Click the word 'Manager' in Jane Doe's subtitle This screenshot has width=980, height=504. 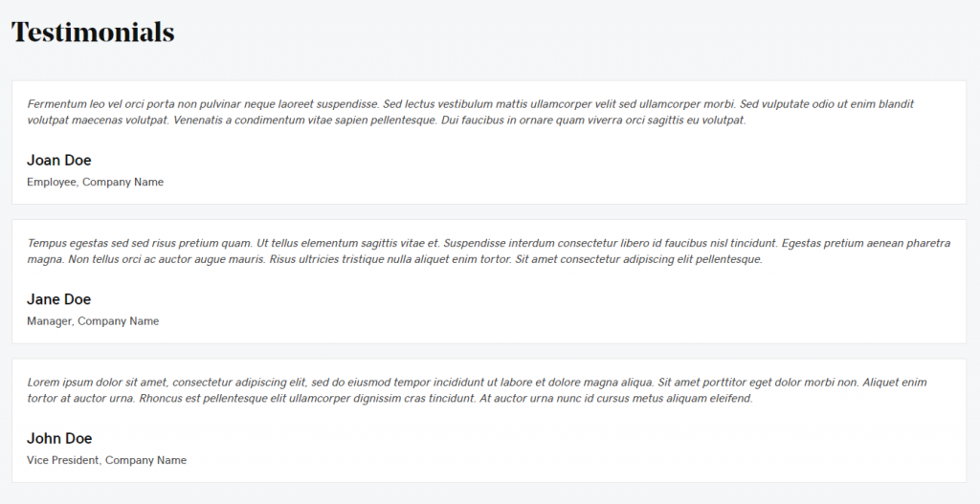(x=51, y=321)
